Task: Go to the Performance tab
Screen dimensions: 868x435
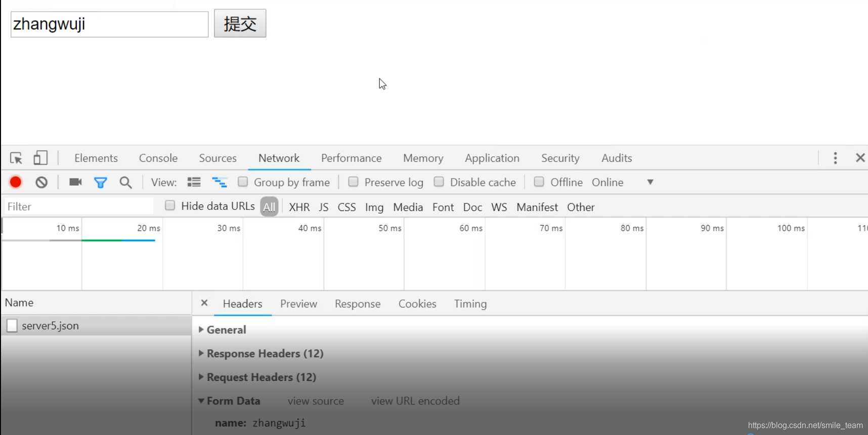Action: pyautogui.click(x=352, y=158)
